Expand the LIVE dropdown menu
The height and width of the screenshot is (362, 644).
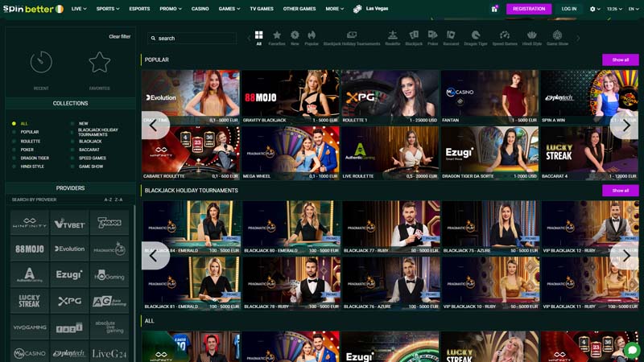click(79, 9)
